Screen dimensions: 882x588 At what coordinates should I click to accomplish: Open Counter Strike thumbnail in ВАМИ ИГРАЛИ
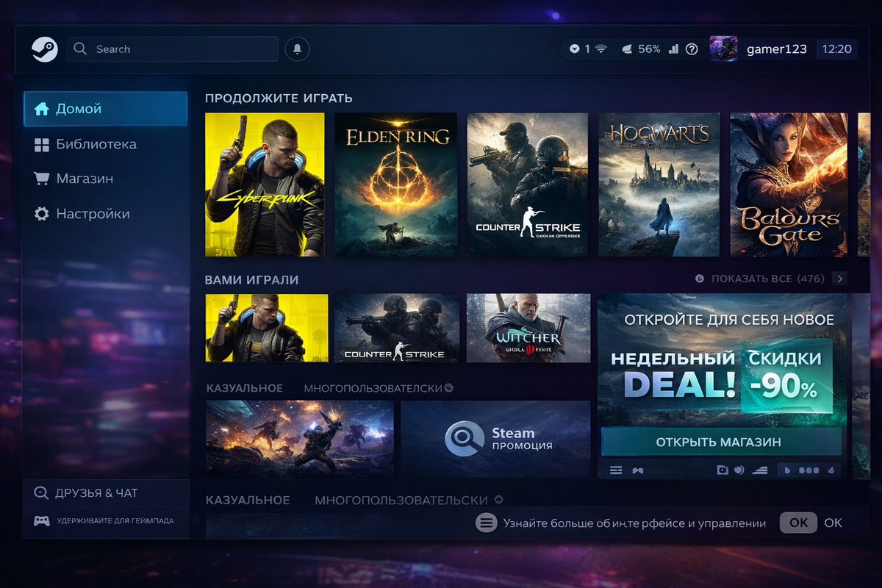[x=397, y=328]
